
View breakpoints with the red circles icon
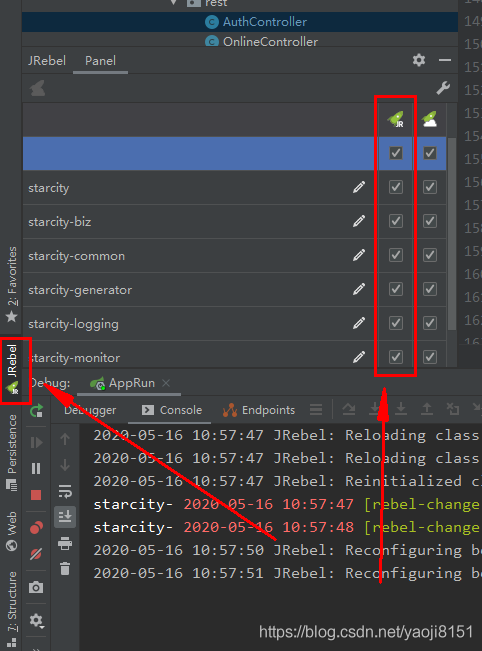pos(36,527)
